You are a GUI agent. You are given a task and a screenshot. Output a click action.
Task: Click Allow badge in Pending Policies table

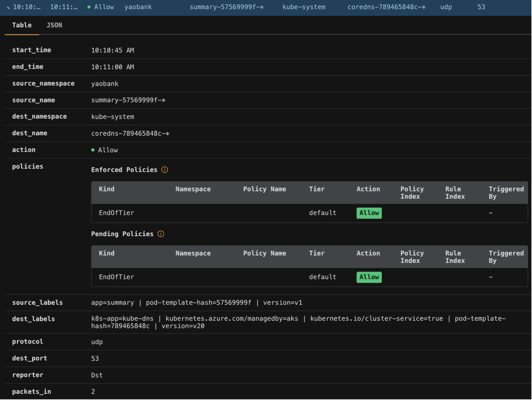(x=369, y=277)
